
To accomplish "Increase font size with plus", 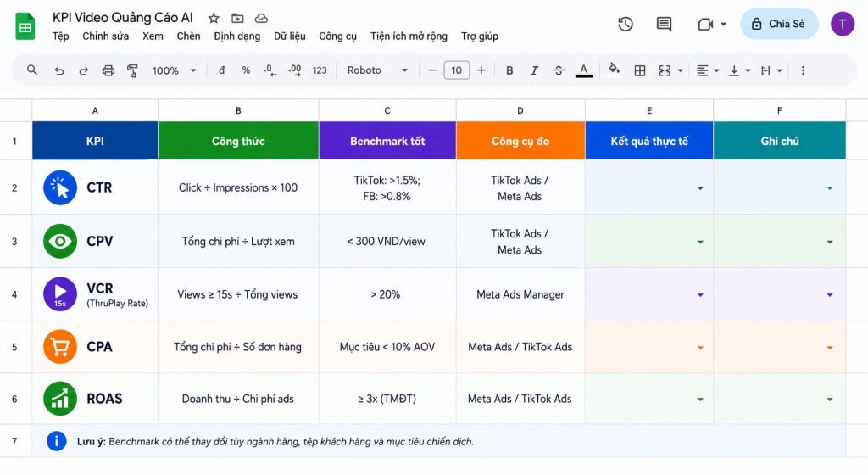I will click(481, 70).
